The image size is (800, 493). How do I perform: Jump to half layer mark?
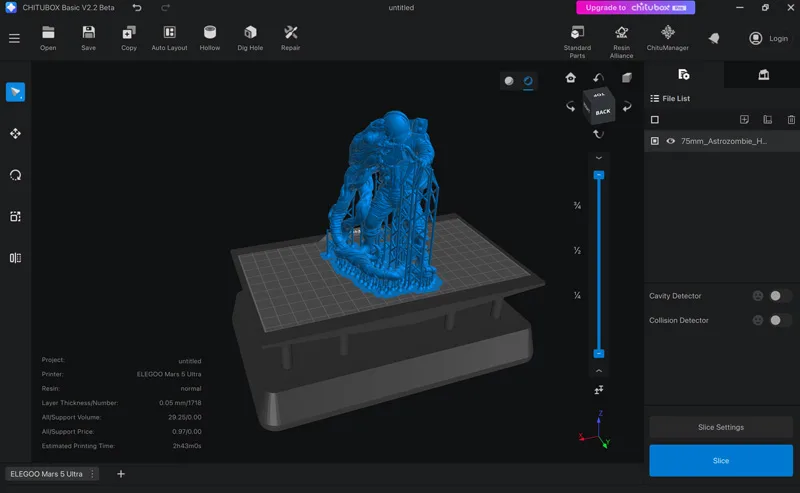(x=577, y=250)
